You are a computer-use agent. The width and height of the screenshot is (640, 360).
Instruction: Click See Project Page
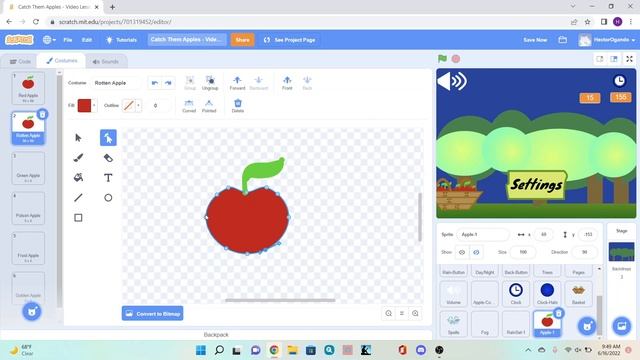coord(289,40)
